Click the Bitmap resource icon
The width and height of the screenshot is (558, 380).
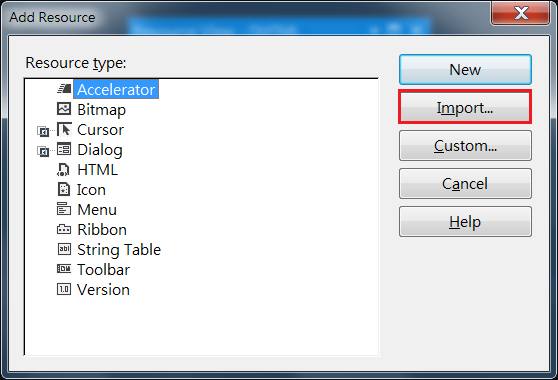click(64, 109)
